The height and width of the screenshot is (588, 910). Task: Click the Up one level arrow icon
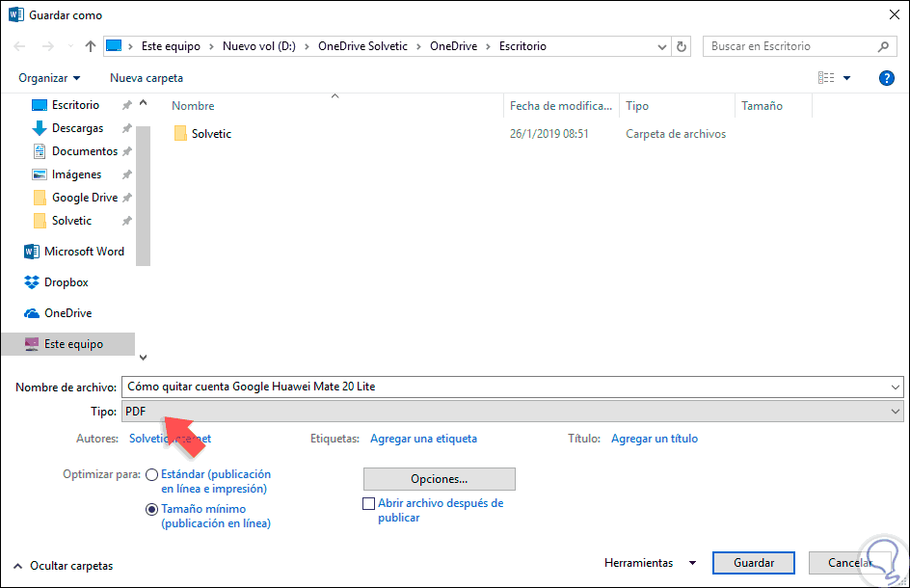(x=90, y=46)
